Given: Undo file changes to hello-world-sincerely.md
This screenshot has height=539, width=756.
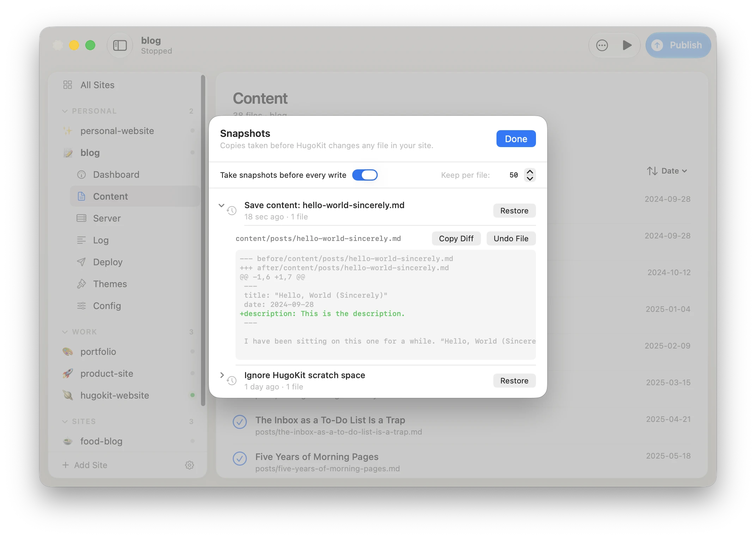Looking at the screenshot, I should (511, 238).
